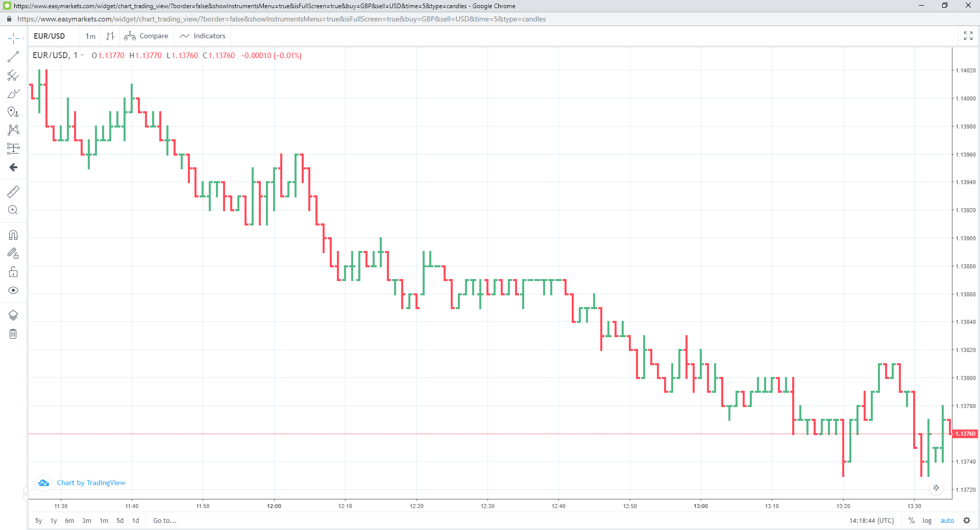Jump to latest bar arrow button
The width and height of the screenshot is (980, 530).
tap(936, 488)
